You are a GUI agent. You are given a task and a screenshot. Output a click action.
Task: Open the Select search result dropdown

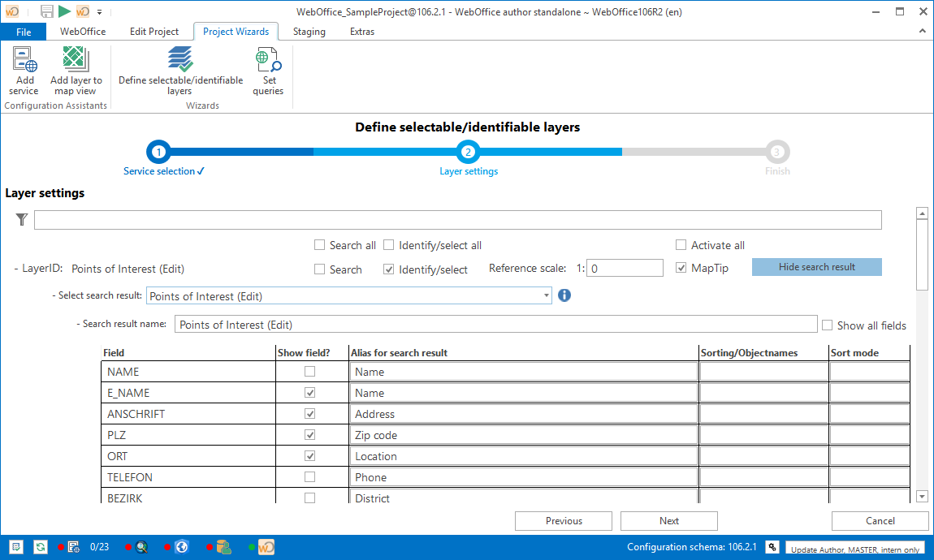(547, 295)
